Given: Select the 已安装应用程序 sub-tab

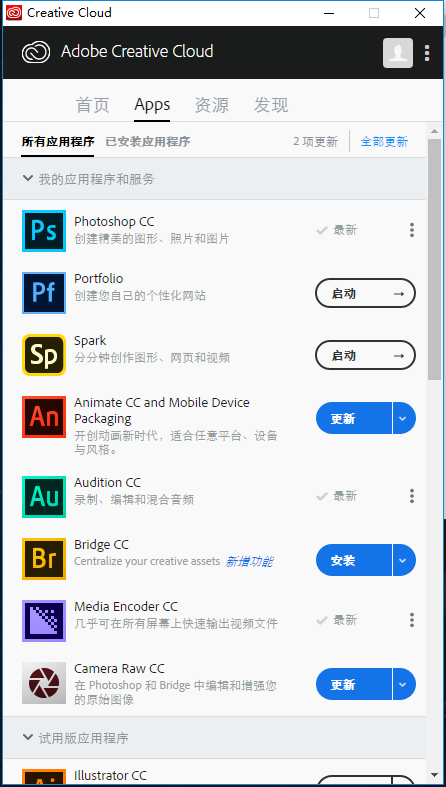Looking at the screenshot, I should (x=147, y=142).
